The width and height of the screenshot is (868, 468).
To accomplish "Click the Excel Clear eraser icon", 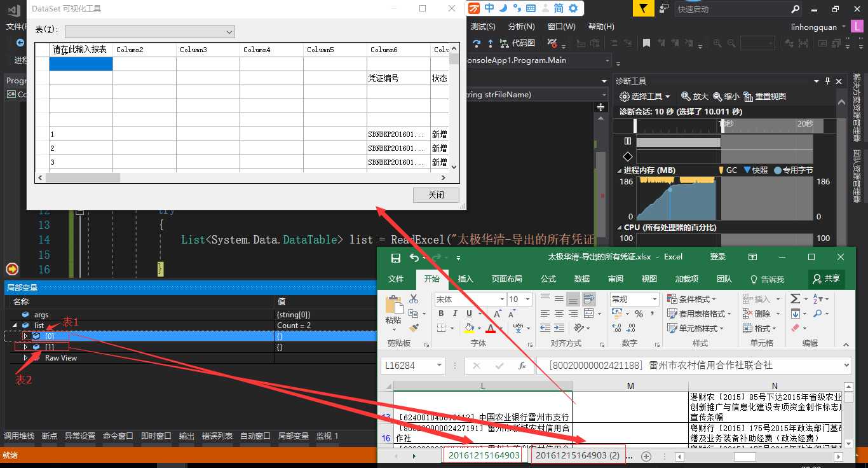I will [795, 328].
